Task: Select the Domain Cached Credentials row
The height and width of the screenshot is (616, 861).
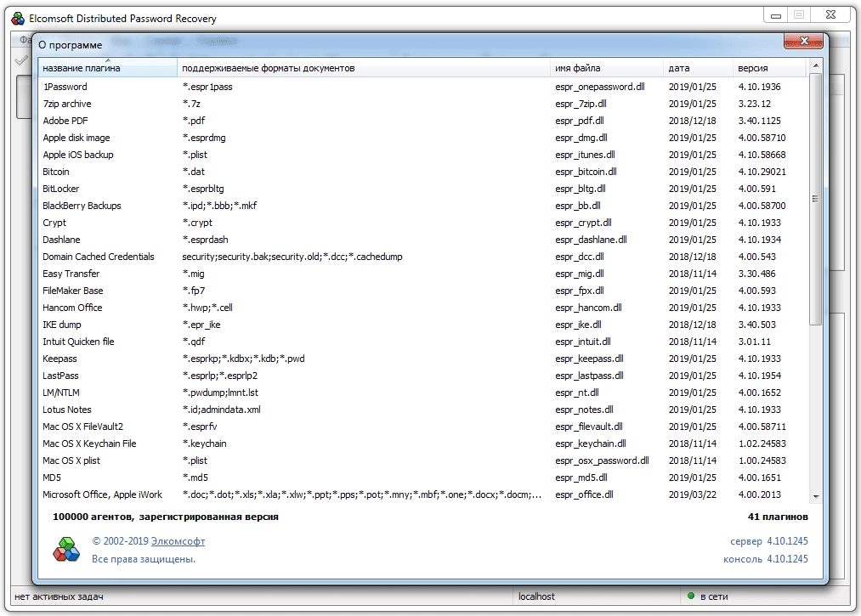Action: pos(422,257)
